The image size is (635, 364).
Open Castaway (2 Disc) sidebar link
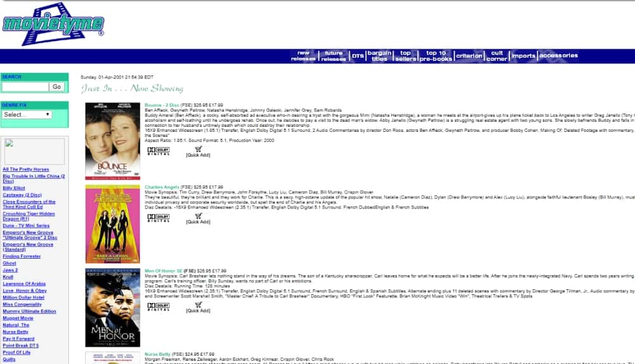click(22, 195)
